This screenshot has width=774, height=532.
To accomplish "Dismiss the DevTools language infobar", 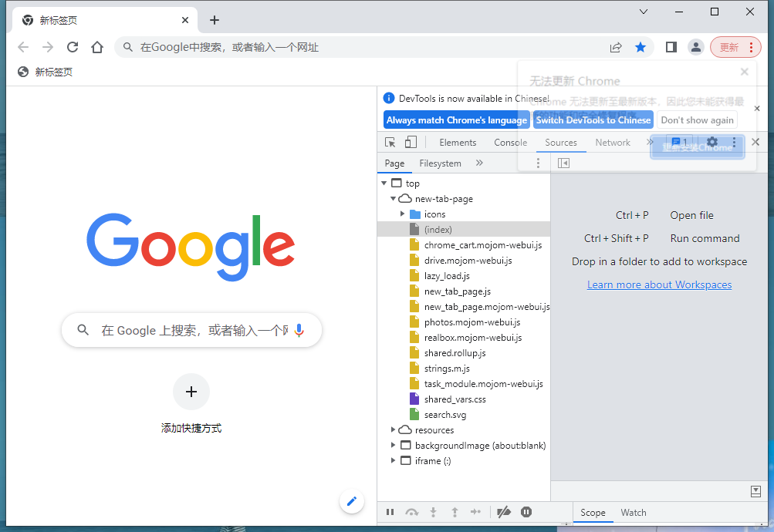I will coord(757,109).
